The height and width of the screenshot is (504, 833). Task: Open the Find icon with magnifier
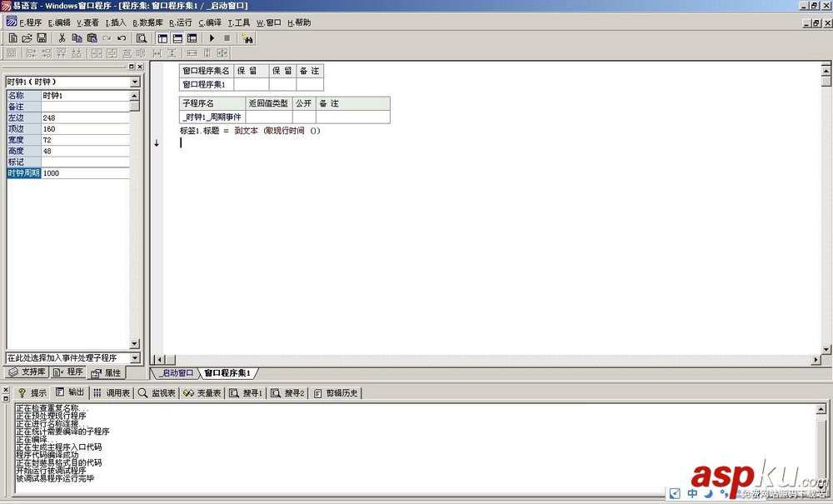142,38
